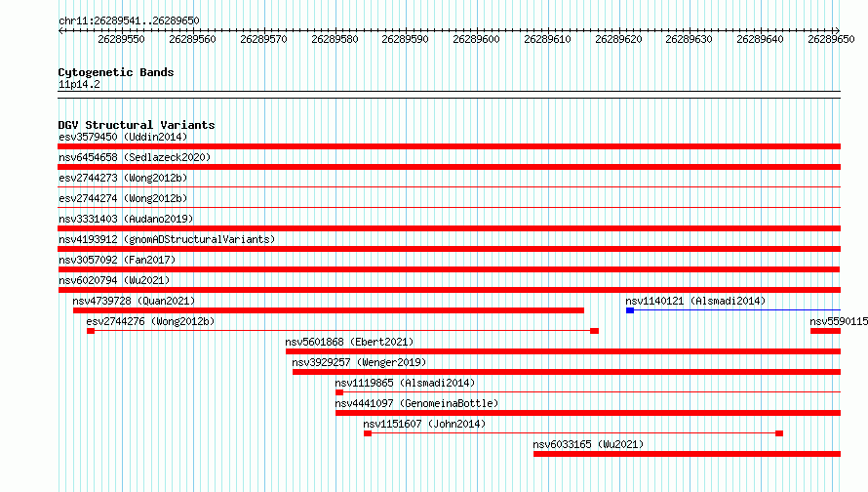Viewport: 868px width, 492px height.
Task: Click the right red end block of esv2744276
Action: [595, 331]
